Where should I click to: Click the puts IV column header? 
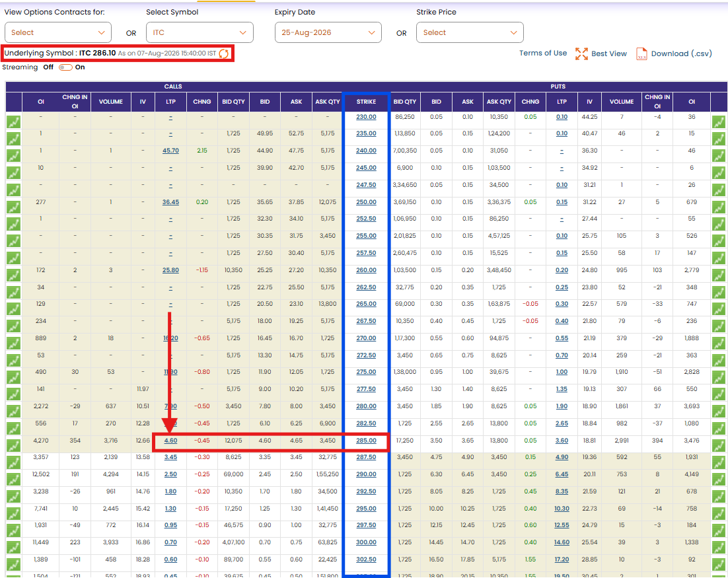590,102
